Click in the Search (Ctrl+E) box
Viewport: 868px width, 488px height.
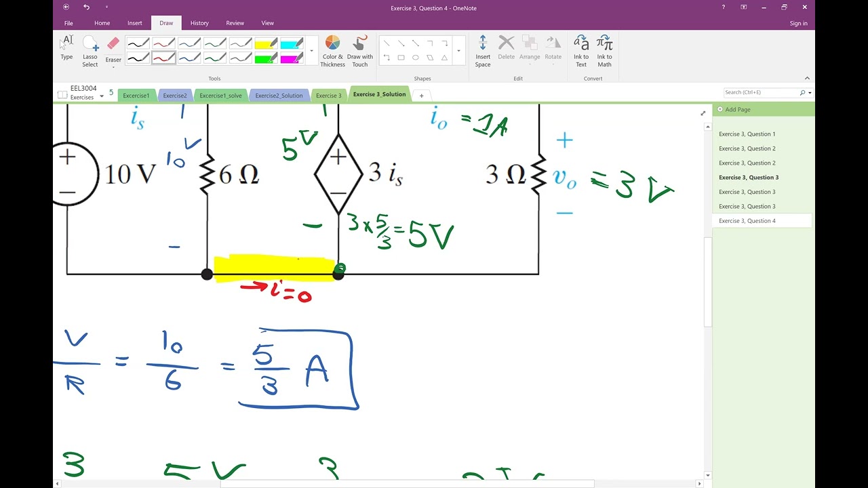(x=760, y=92)
